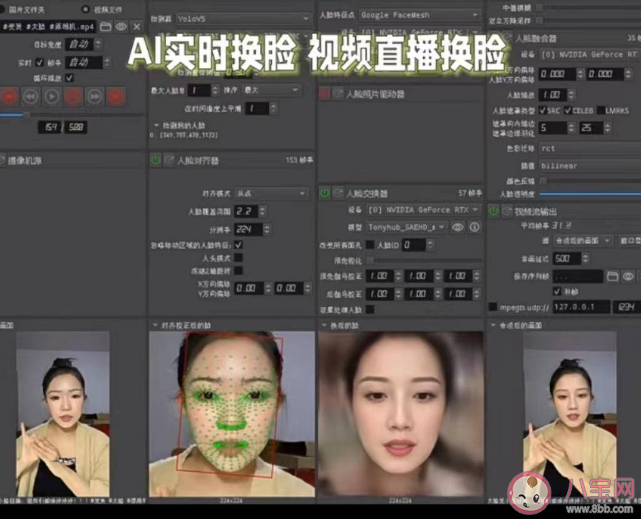Collapse the 换后的脸 preview panel
The width and height of the screenshot is (641, 519).
(324, 325)
